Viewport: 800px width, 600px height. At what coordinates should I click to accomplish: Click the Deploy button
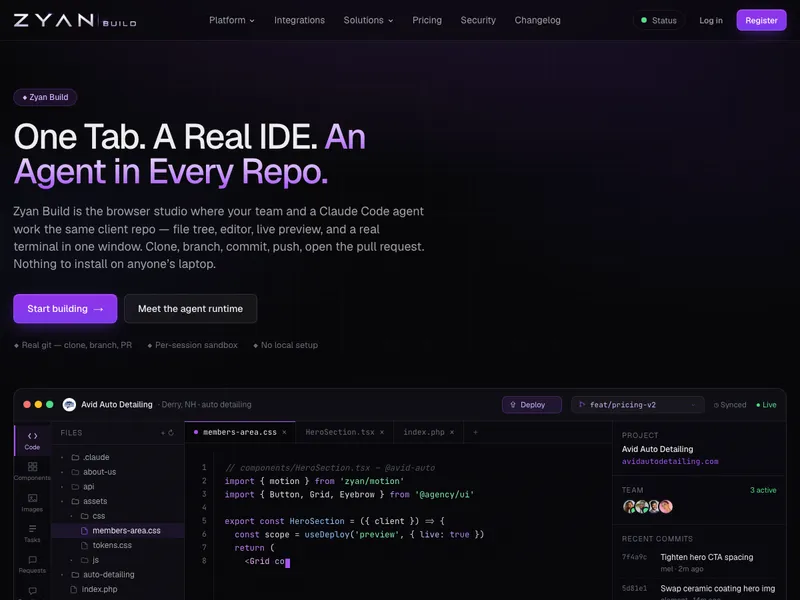click(x=532, y=405)
